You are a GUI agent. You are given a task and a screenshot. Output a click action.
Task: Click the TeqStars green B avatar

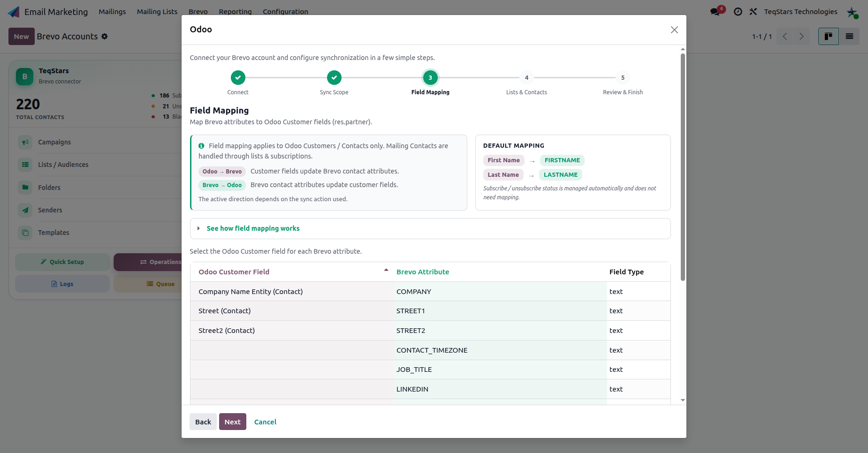pos(25,76)
